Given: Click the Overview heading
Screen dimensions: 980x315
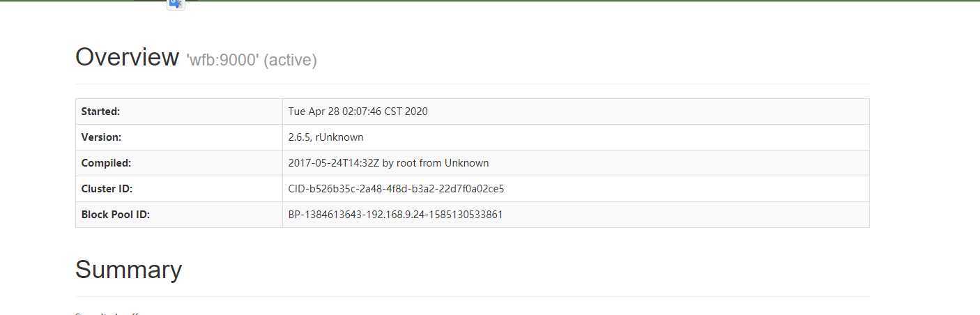Looking at the screenshot, I should [x=127, y=57].
